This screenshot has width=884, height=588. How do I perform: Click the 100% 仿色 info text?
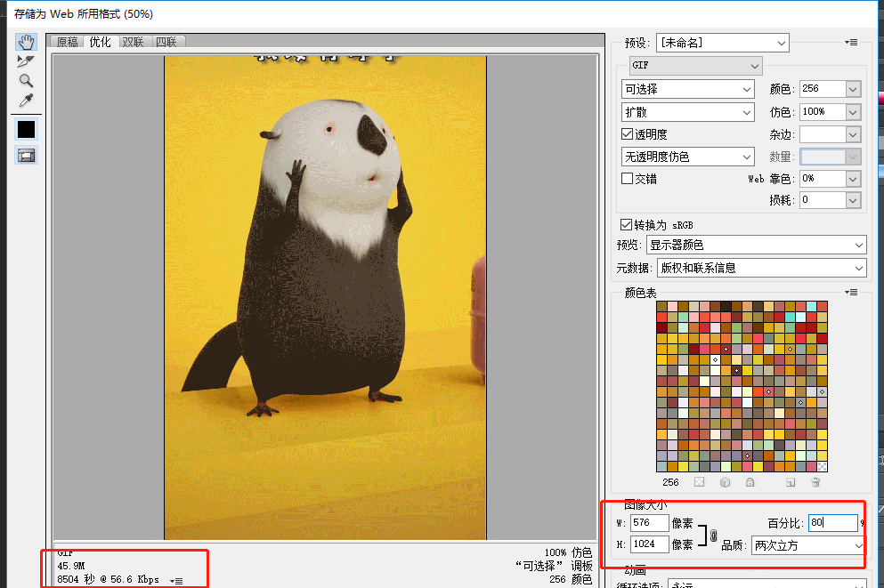[x=568, y=552]
